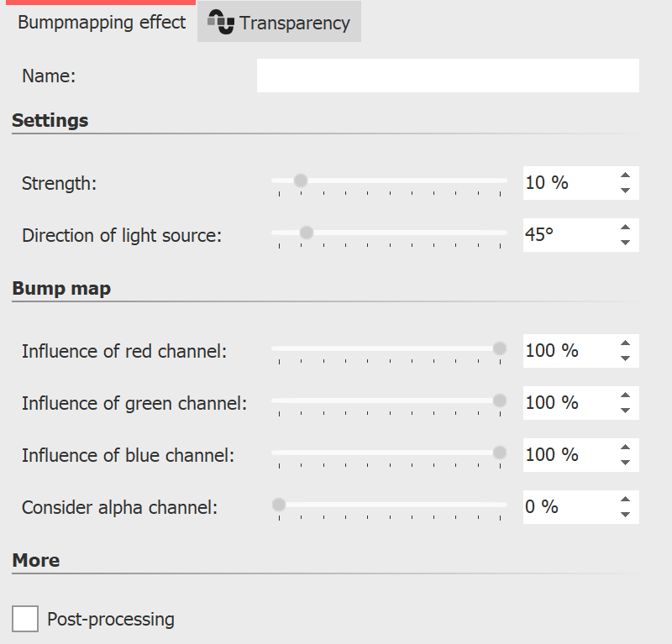Click the Strength slider handle
Screen dimensions: 672x644
301,179
